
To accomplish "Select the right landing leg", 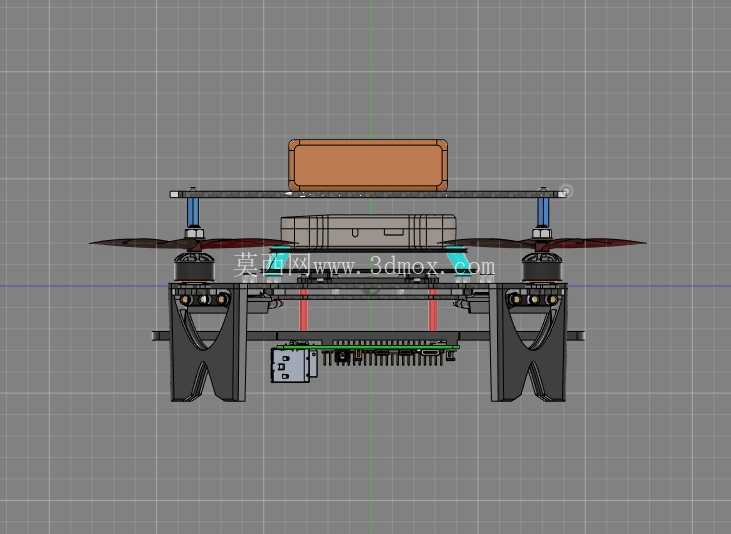I will [529, 342].
